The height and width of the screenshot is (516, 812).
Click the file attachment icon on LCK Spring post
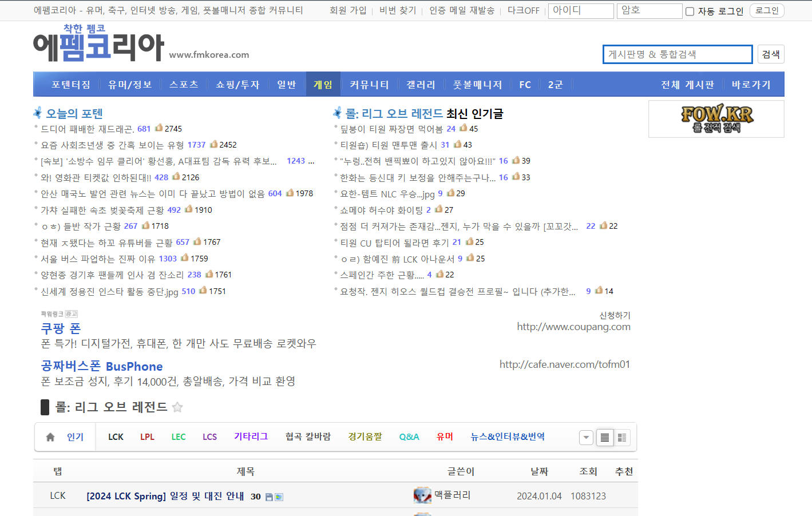coord(269,497)
